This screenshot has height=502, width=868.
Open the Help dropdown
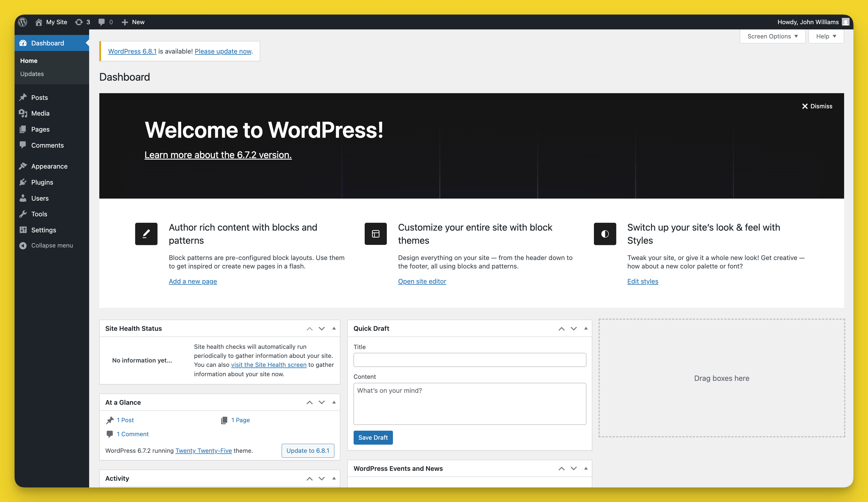point(826,36)
